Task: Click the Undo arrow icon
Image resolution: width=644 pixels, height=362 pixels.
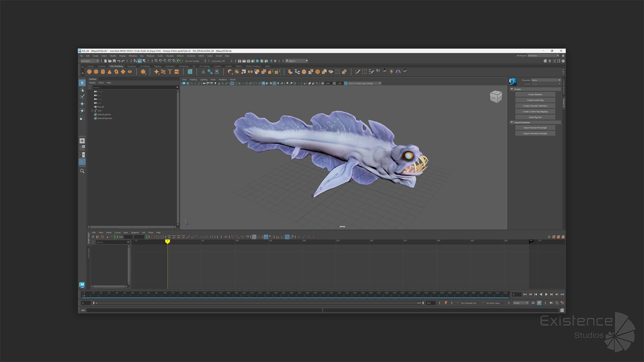Action: pos(119,61)
